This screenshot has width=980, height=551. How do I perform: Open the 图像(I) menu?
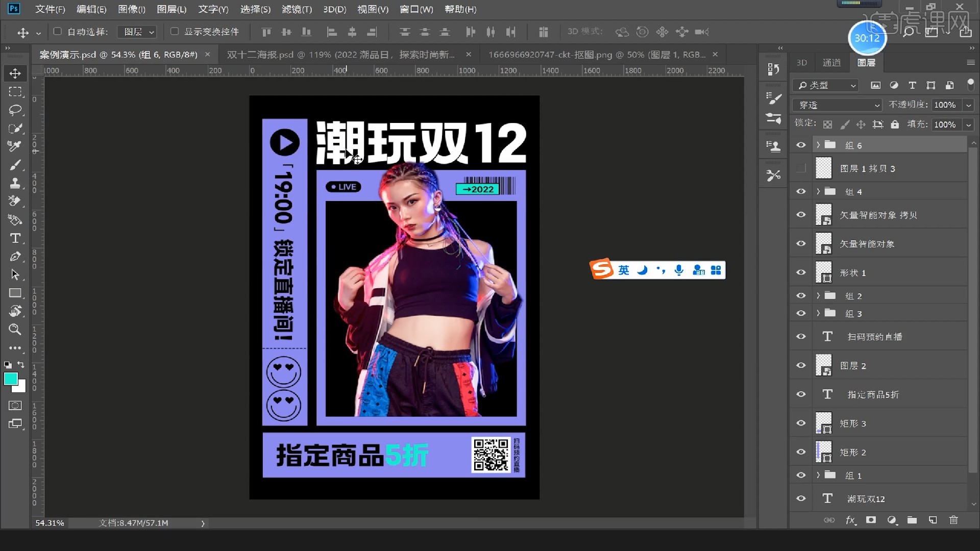pos(132,9)
